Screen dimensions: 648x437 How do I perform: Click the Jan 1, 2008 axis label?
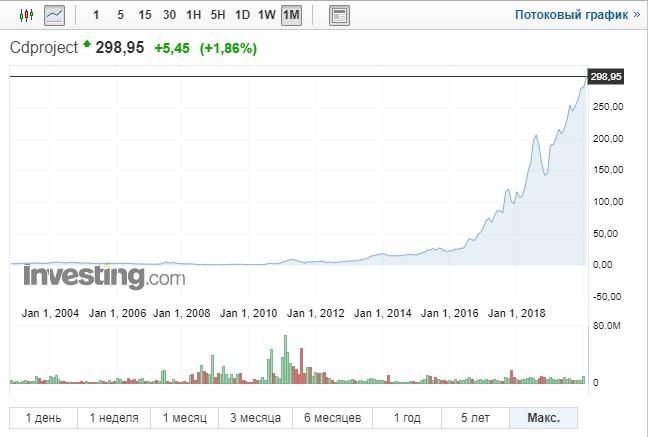pyautogui.click(x=182, y=313)
